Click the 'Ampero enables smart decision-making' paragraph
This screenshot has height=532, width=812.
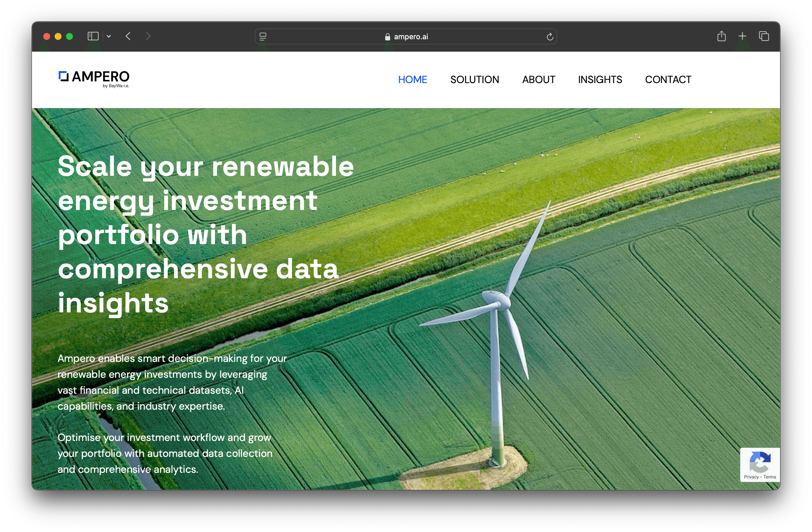(x=172, y=382)
